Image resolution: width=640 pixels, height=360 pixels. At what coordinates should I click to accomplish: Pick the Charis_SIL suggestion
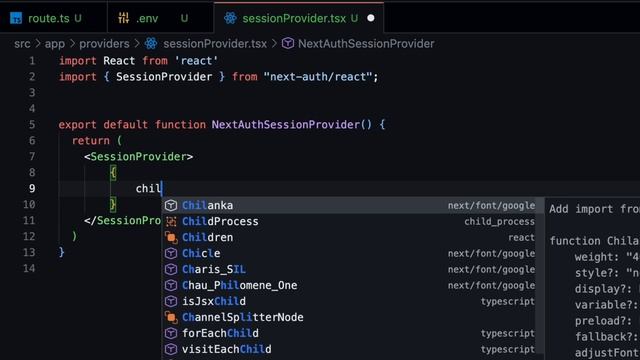353,269
